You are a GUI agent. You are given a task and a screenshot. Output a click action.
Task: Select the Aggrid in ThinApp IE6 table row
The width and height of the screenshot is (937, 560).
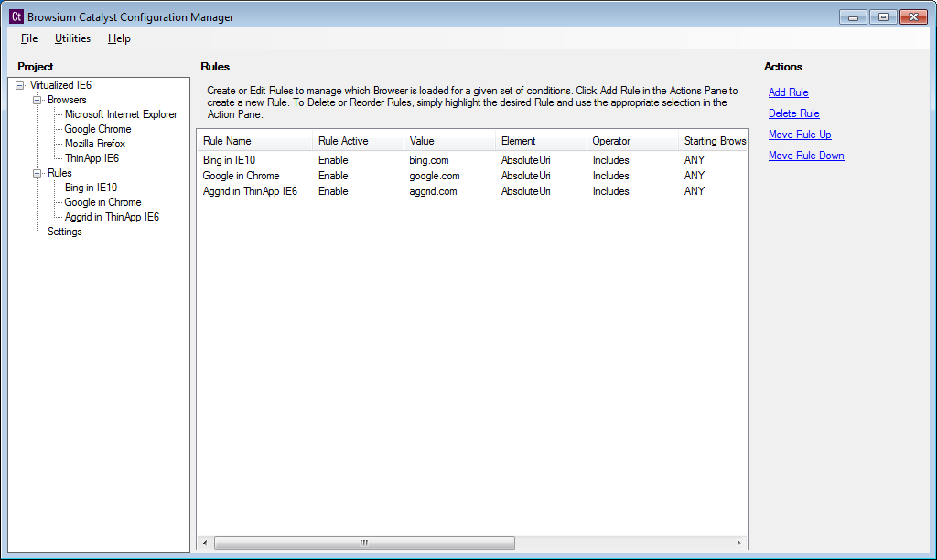click(472, 191)
